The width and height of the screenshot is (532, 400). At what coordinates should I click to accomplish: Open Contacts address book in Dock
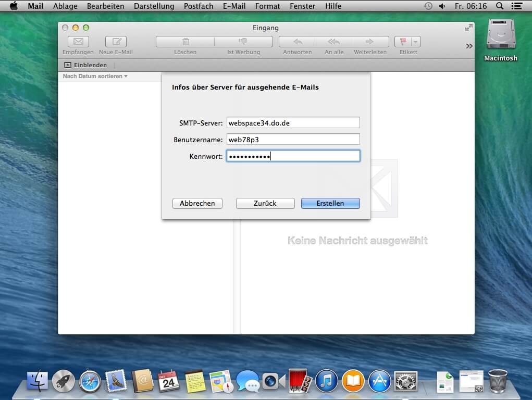point(142,381)
